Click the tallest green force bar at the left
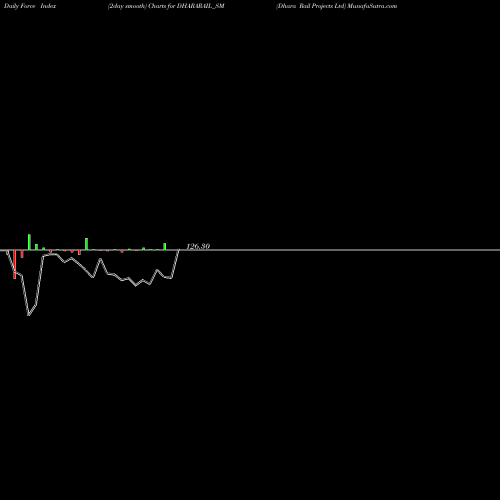Screen dimensions: 500x500 (29, 242)
